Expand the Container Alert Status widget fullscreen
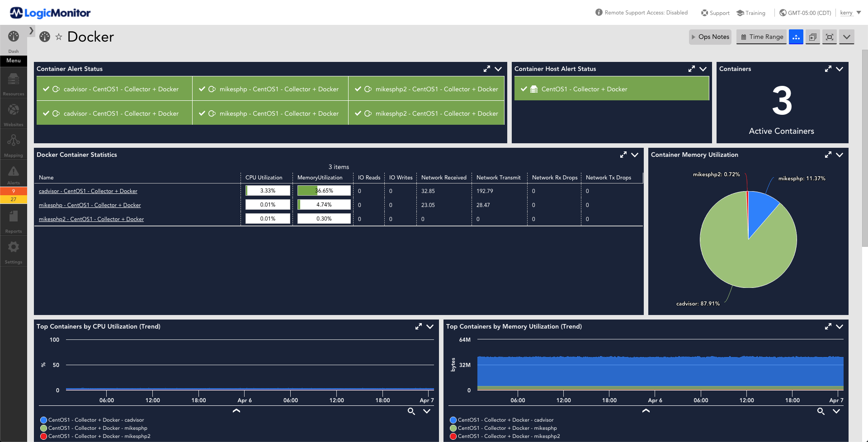 coord(486,69)
